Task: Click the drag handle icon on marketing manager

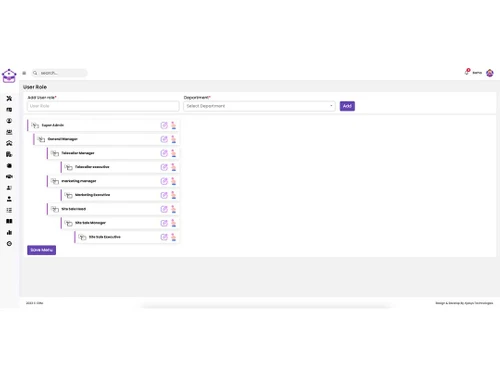Action: (x=55, y=181)
